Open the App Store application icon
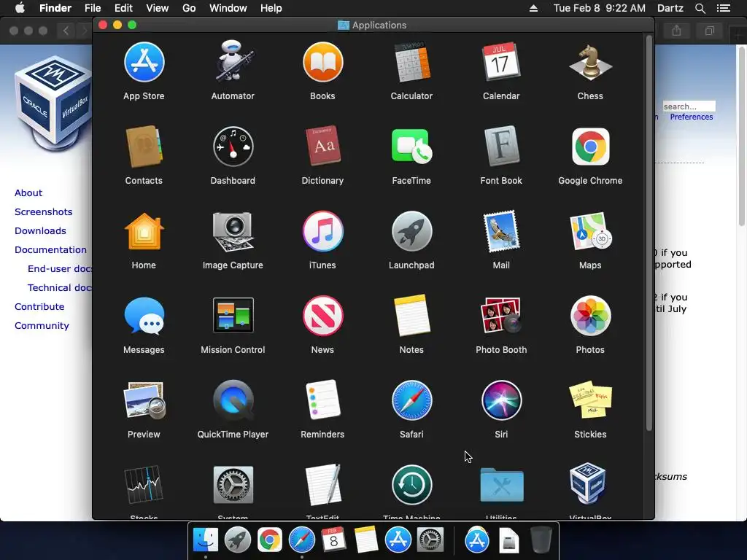Screen dimensions: 747x560 point(144,63)
